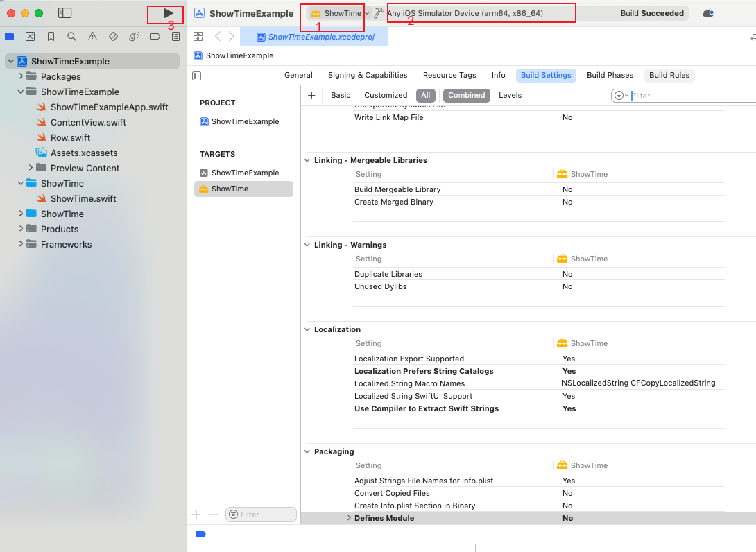Screen dimensions: 756x552
Task: Open the related items grid icon
Action: tap(198, 37)
